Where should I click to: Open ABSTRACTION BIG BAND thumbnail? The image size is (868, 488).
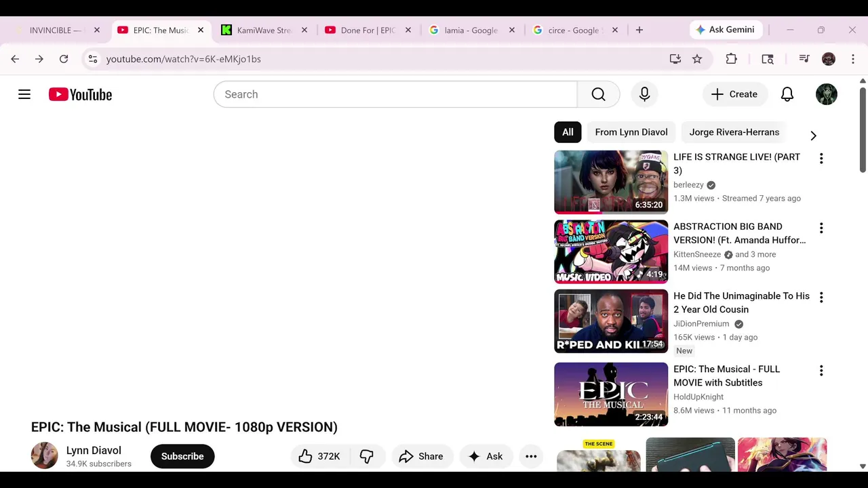611,251
